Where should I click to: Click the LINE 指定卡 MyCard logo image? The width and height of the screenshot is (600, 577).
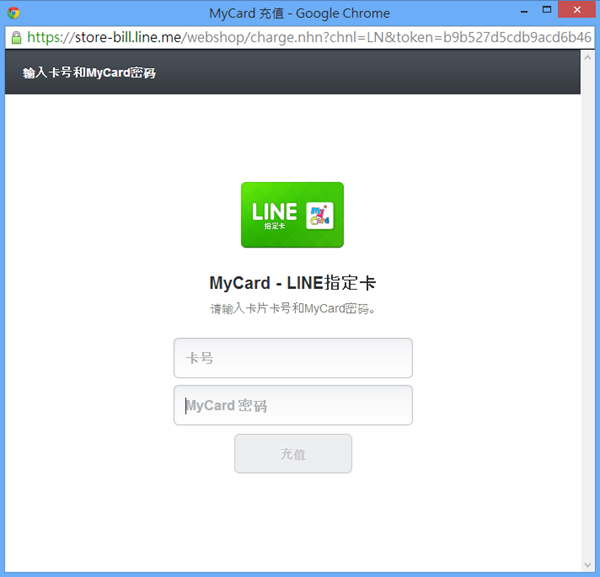292,215
